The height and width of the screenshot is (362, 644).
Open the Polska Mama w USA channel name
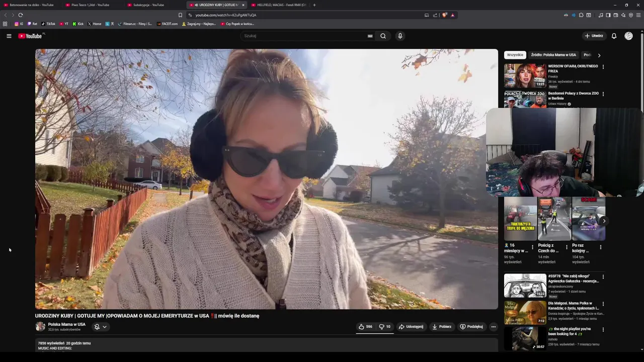[x=66, y=324]
